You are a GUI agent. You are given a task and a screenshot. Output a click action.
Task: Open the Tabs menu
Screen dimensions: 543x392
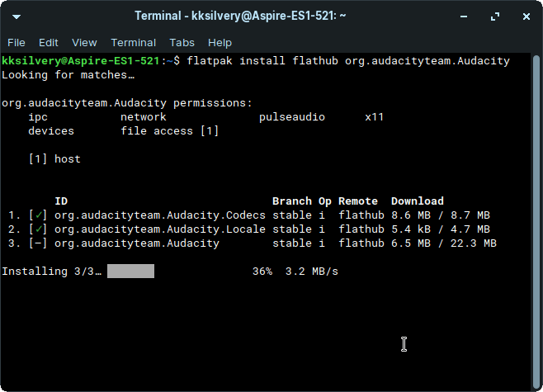[x=182, y=43]
